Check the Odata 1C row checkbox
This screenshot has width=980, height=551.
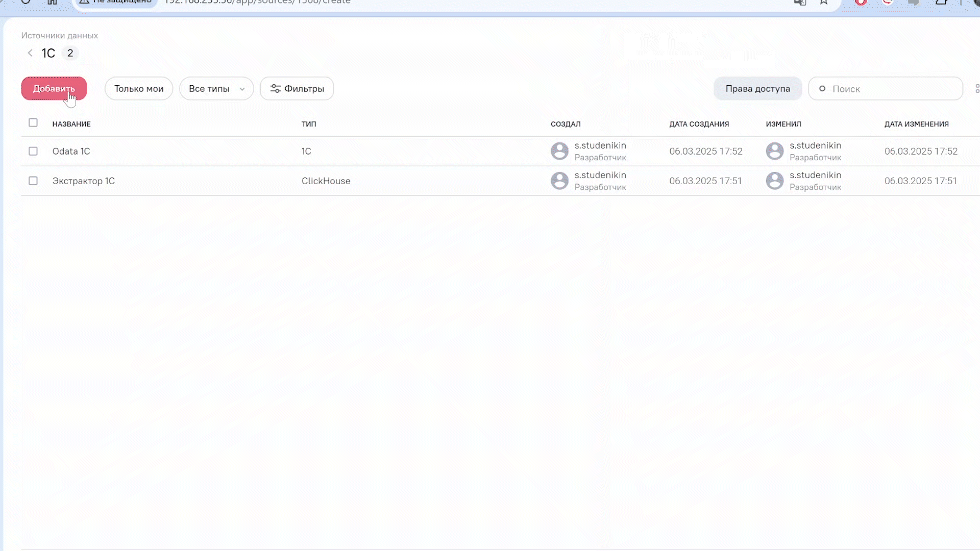tap(33, 152)
